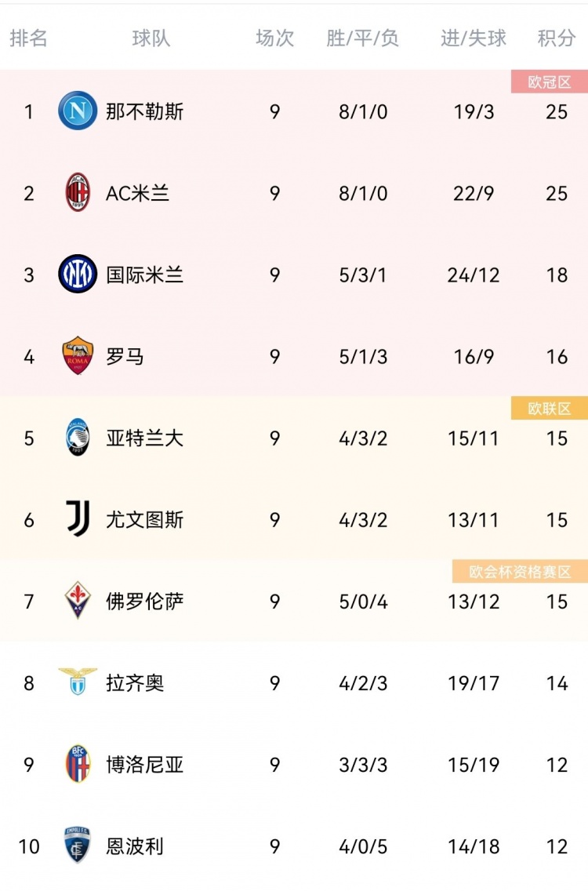The image size is (588, 891).
Task: Click the 积分 column header
Action: click(x=557, y=38)
